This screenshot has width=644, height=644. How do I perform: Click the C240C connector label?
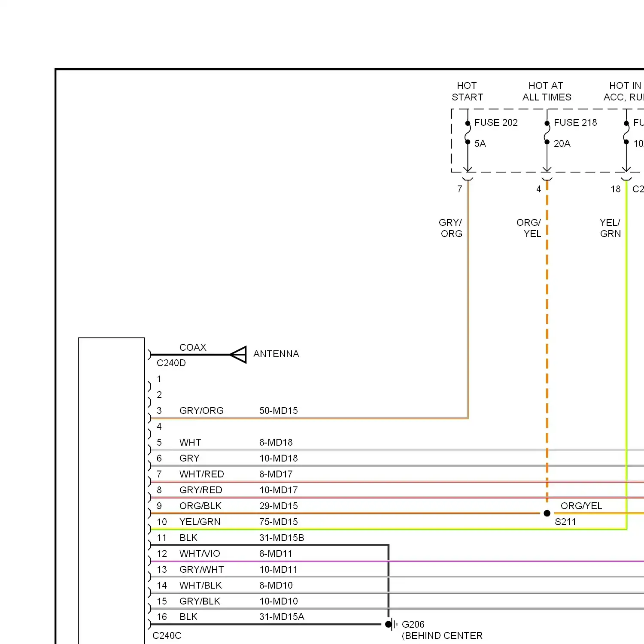pyautogui.click(x=167, y=635)
